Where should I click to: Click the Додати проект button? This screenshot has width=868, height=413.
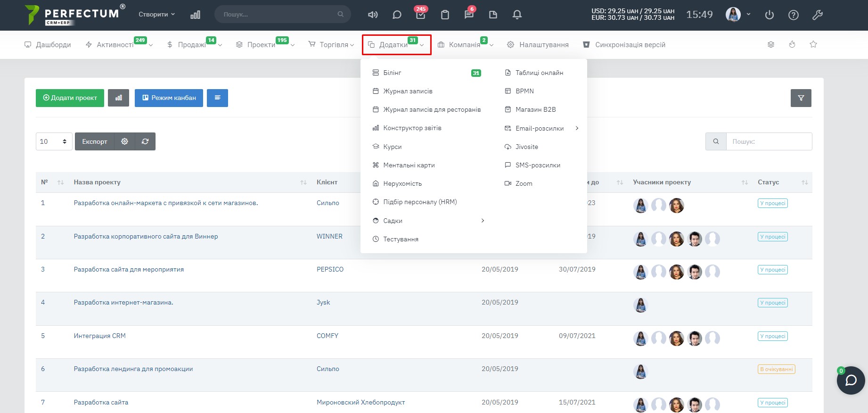(x=70, y=98)
